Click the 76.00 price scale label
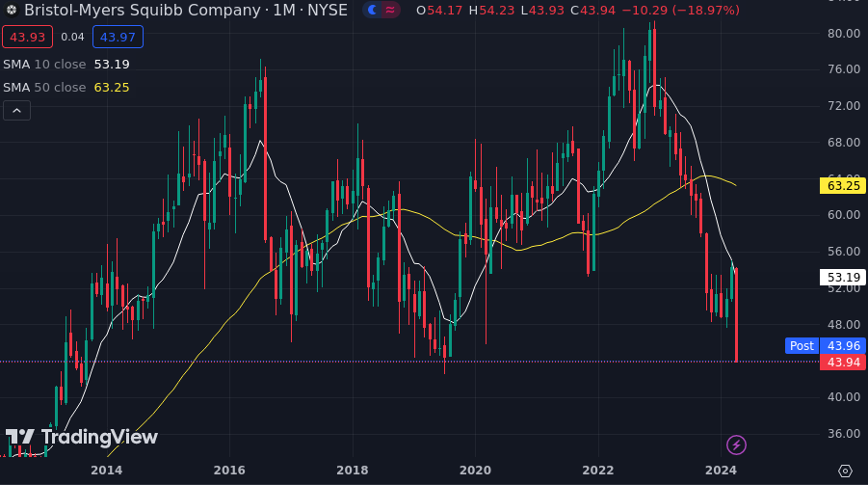 point(844,69)
